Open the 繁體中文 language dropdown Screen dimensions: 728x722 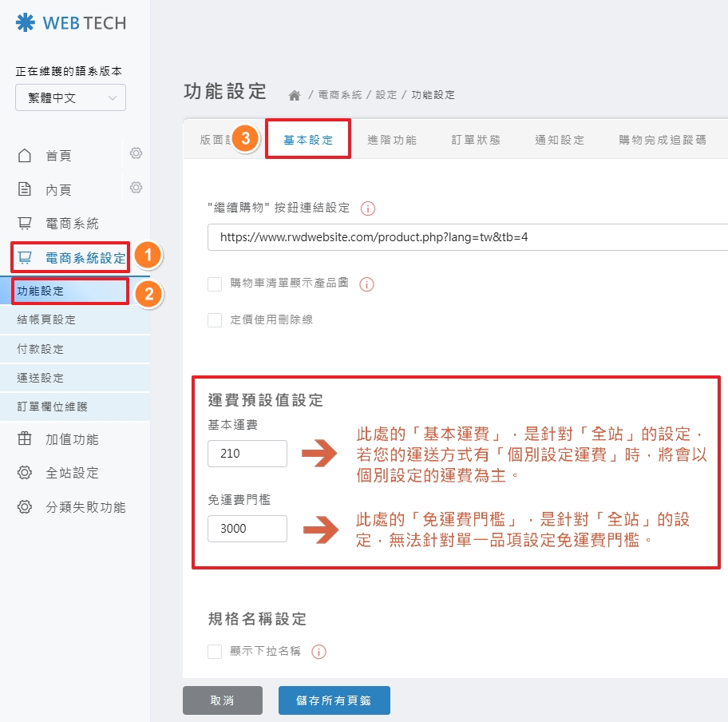coord(69,97)
